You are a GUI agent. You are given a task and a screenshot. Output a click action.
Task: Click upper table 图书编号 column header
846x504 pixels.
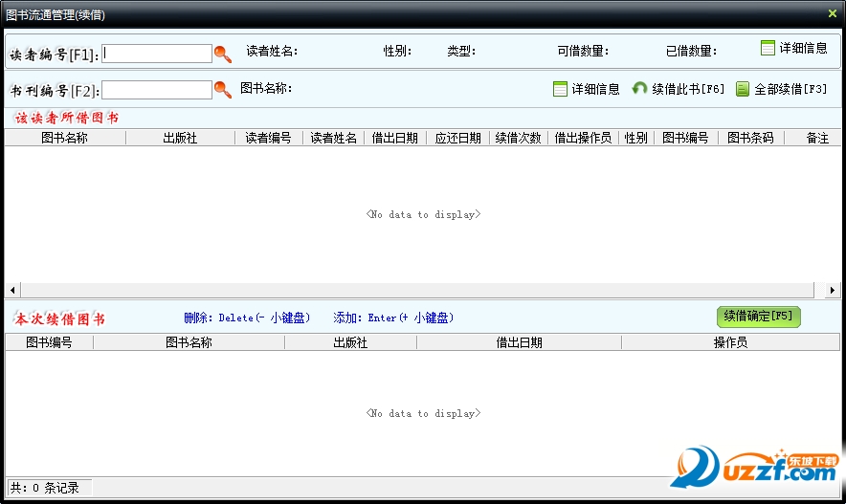click(686, 138)
